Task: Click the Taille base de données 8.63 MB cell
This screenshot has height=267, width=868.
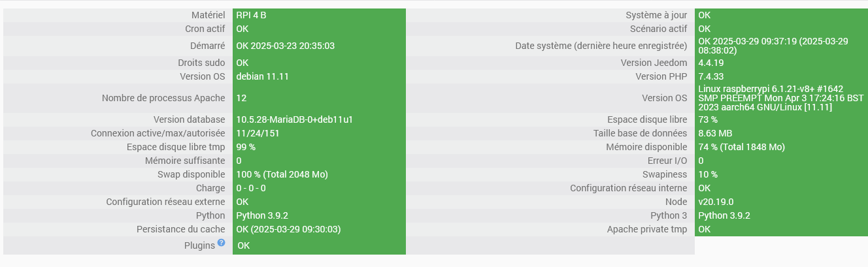Action: click(781, 133)
